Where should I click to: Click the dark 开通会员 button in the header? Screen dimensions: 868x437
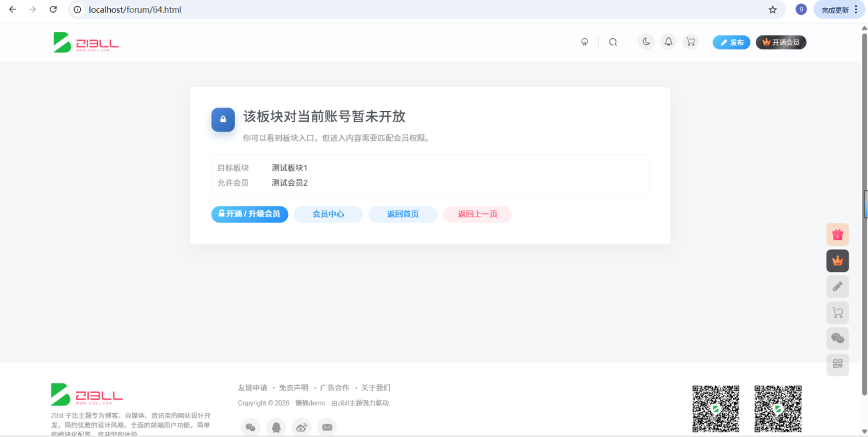[781, 42]
